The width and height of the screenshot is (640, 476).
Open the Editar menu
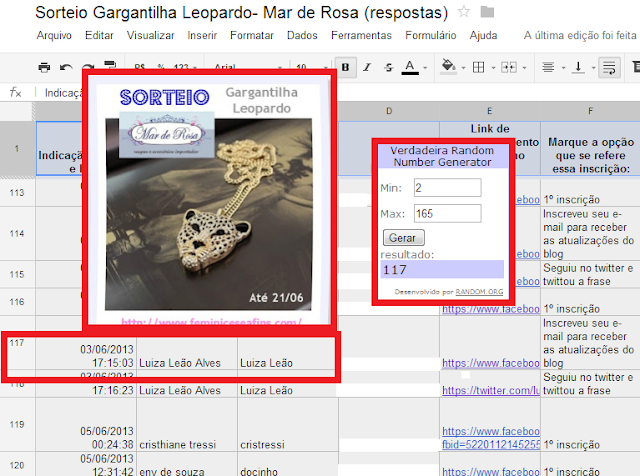tap(99, 36)
